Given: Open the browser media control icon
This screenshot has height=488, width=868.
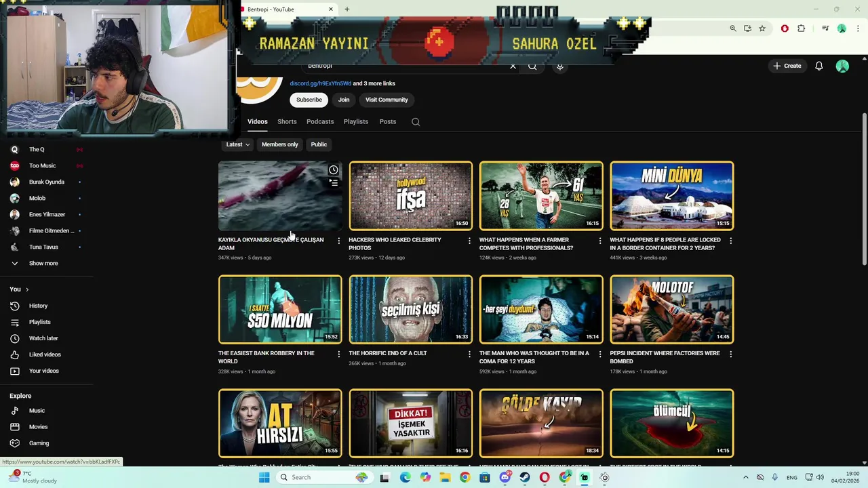Looking at the screenshot, I should 825,28.
